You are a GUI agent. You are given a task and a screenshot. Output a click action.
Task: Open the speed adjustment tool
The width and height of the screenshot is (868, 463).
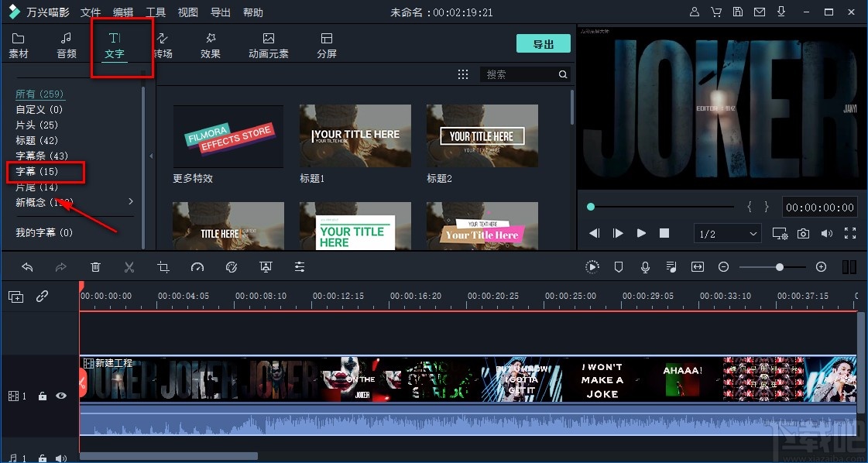point(197,266)
